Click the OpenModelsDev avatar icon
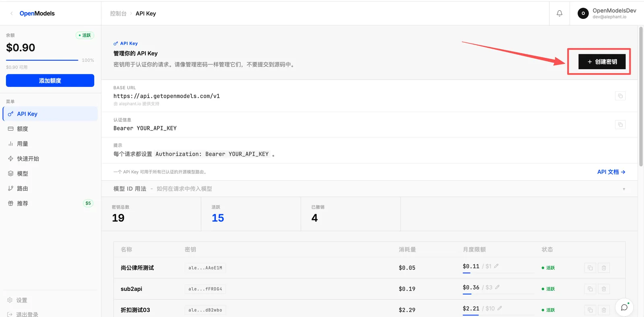Image resolution: width=644 pixels, height=317 pixels. pyautogui.click(x=583, y=13)
